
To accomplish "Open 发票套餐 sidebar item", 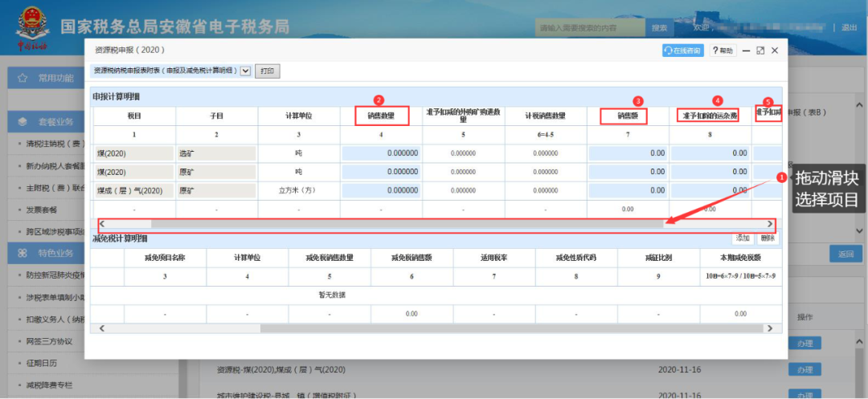I will pos(41,210).
